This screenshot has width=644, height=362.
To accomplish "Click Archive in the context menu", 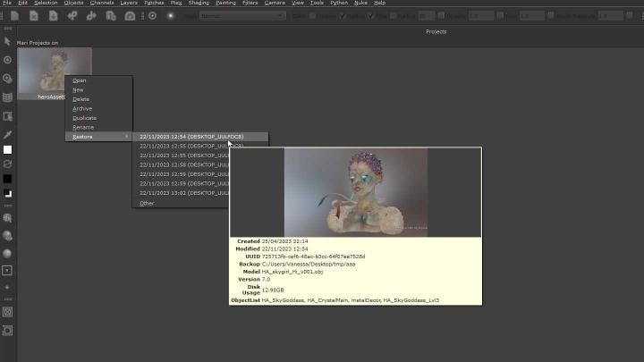I will (82, 108).
